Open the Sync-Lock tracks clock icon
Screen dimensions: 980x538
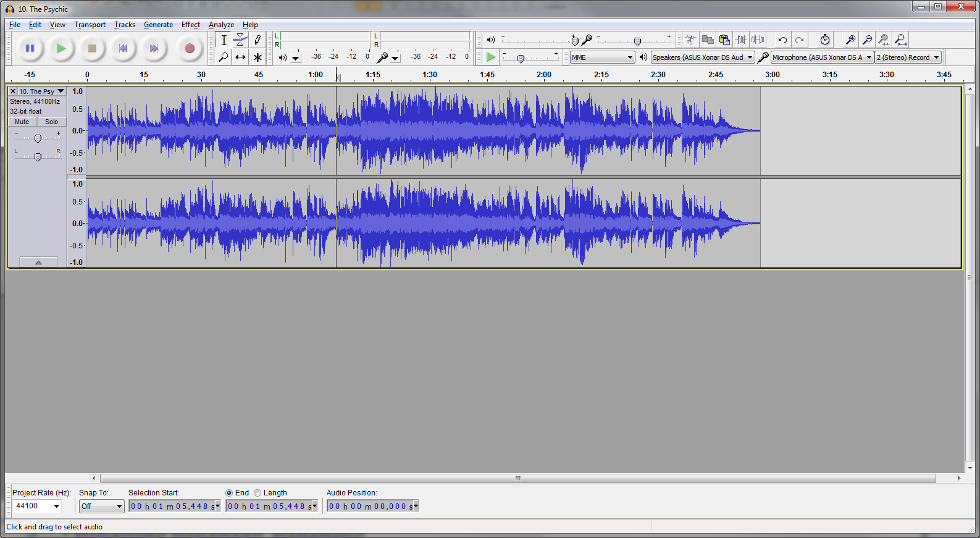pyautogui.click(x=825, y=40)
